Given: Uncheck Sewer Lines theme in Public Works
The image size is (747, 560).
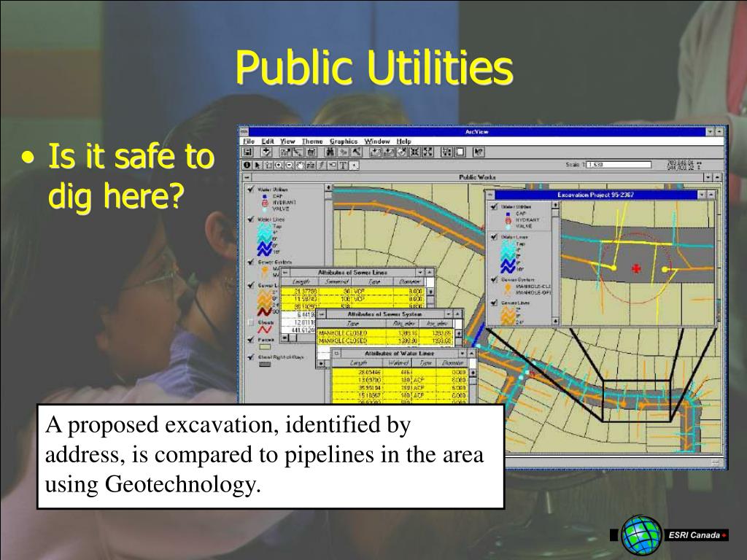Looking at the screenshot, I should tap(251, 285).
